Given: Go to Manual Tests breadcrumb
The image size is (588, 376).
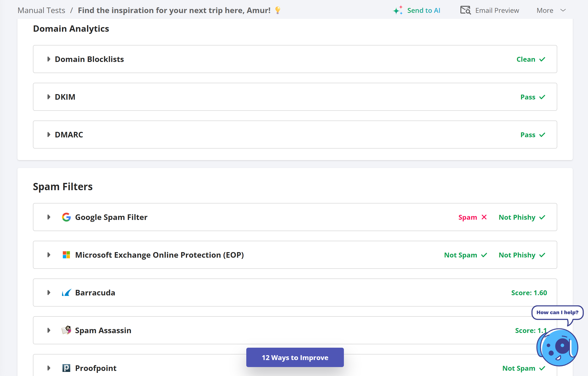Looking at the screenshot, I should 41,10.
